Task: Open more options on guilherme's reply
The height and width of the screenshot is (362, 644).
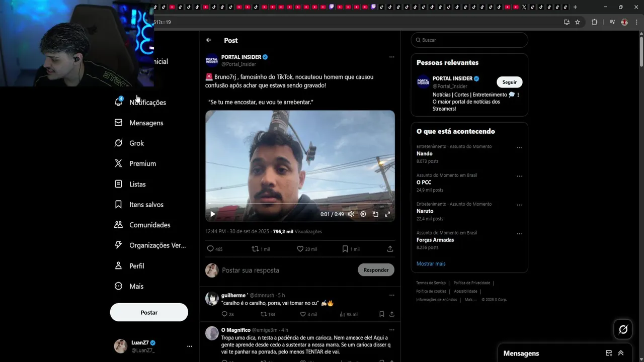Action: (x=391, y=295)
